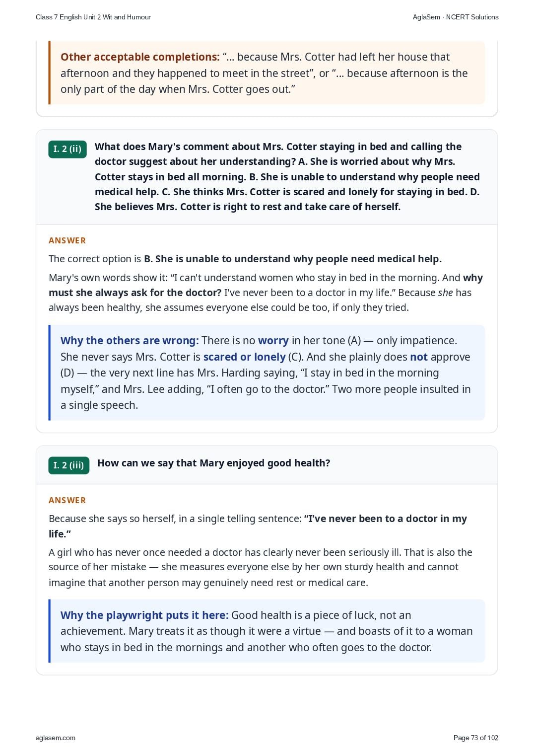Open the aglasem.com footer link
Image resolution: width=534 pixels, height=756 pixels.
56,738
